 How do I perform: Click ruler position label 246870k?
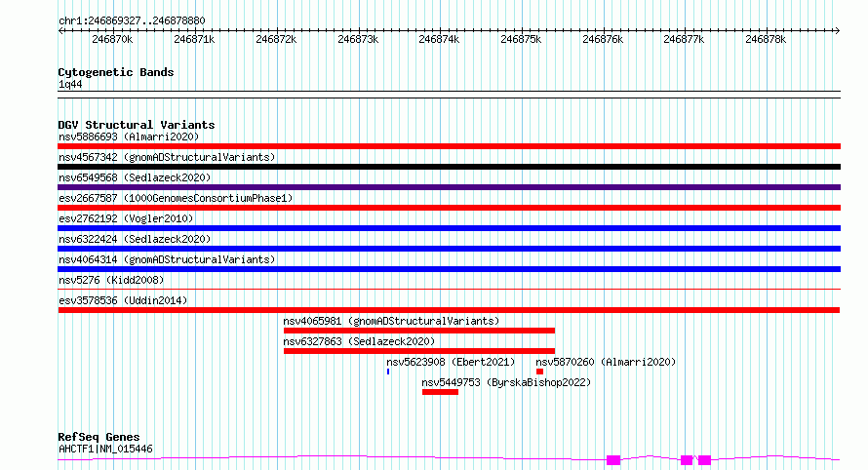112,39
